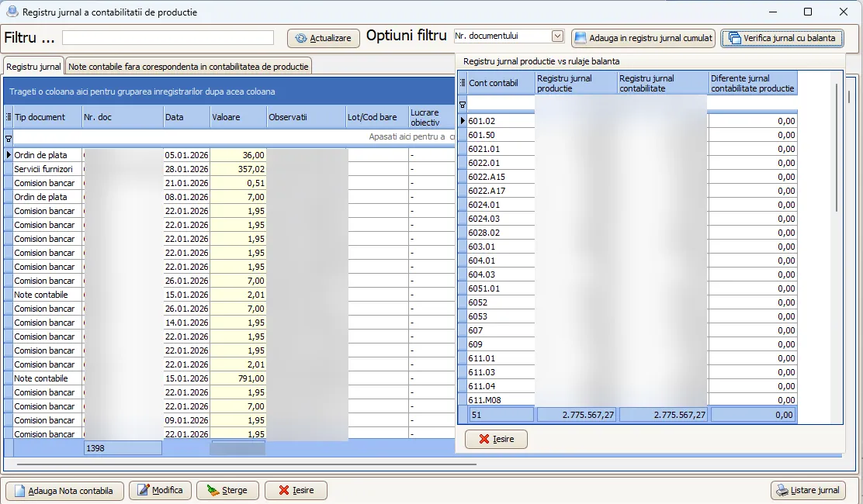Click the Modifica button
The height and width of the screenshot is (504, 863).
click(x=160, y=490)
